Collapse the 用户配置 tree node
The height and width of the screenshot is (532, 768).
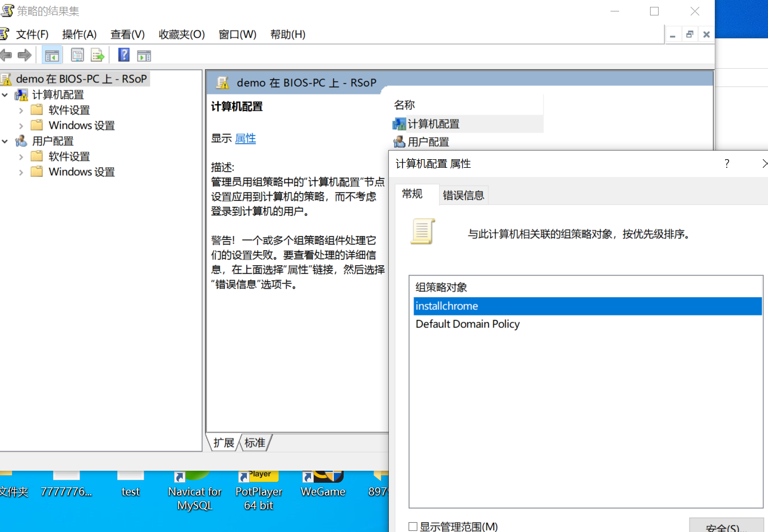(5, 141)
